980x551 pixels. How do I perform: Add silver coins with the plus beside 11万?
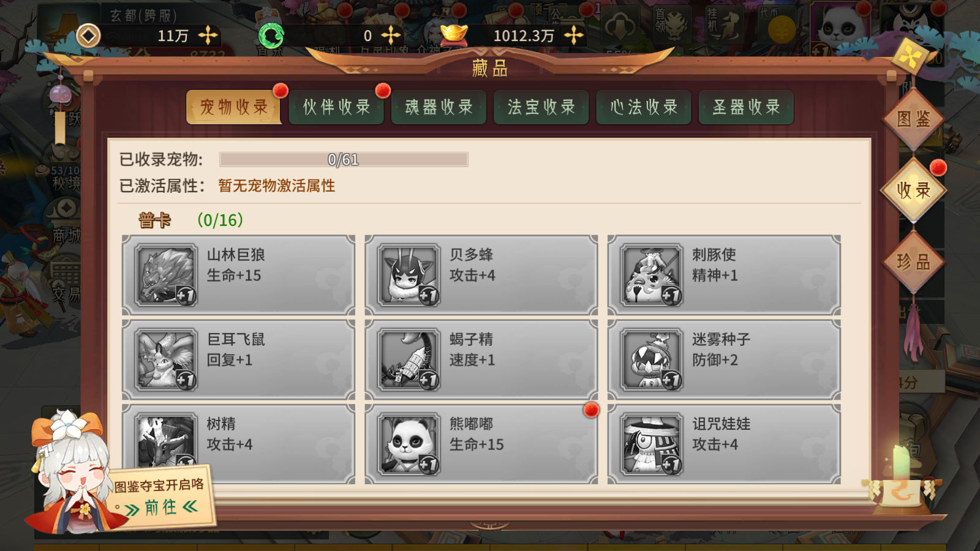pos(208,36)
